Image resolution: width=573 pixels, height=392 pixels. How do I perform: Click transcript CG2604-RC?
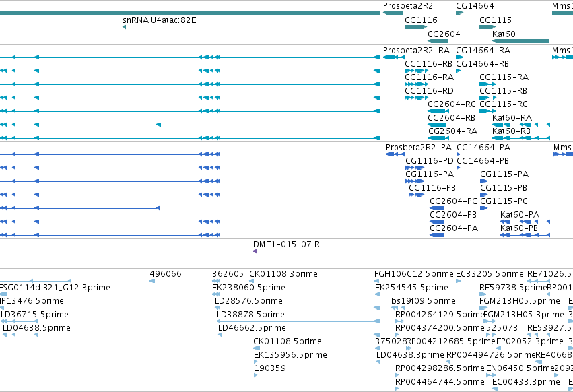click(452, 104)
